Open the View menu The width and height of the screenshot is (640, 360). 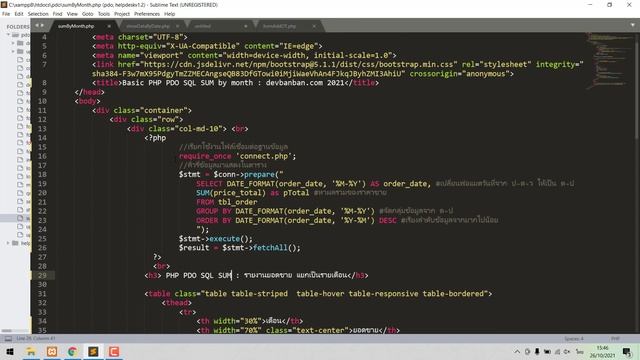tap(72, 13)
